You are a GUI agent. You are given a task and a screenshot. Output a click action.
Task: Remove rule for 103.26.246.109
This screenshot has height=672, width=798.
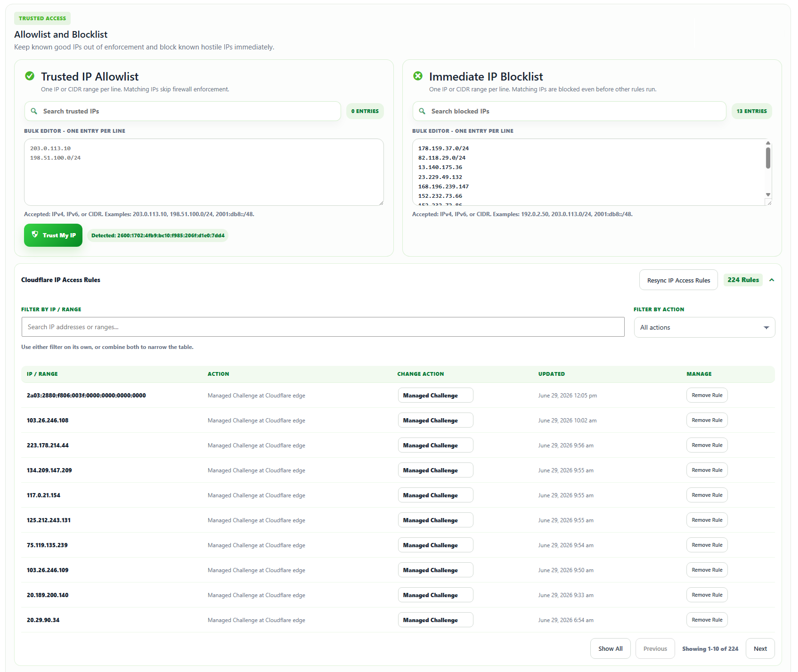707,570
